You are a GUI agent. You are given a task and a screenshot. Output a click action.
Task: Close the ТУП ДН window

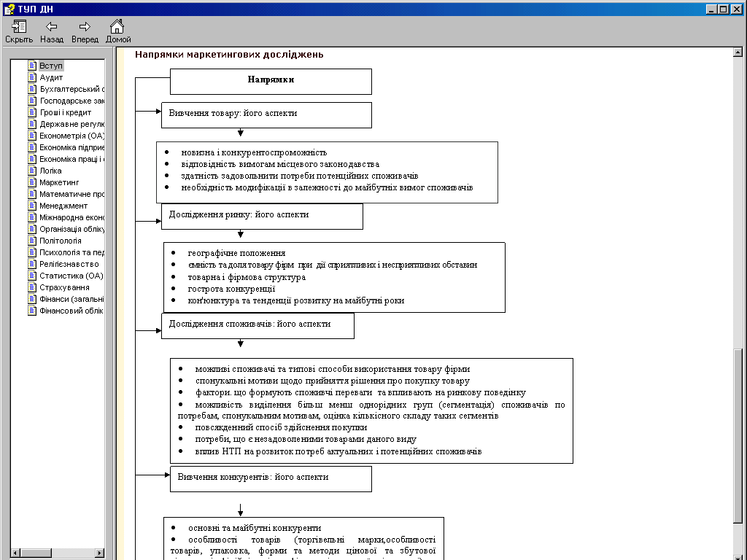pos(737,9)
